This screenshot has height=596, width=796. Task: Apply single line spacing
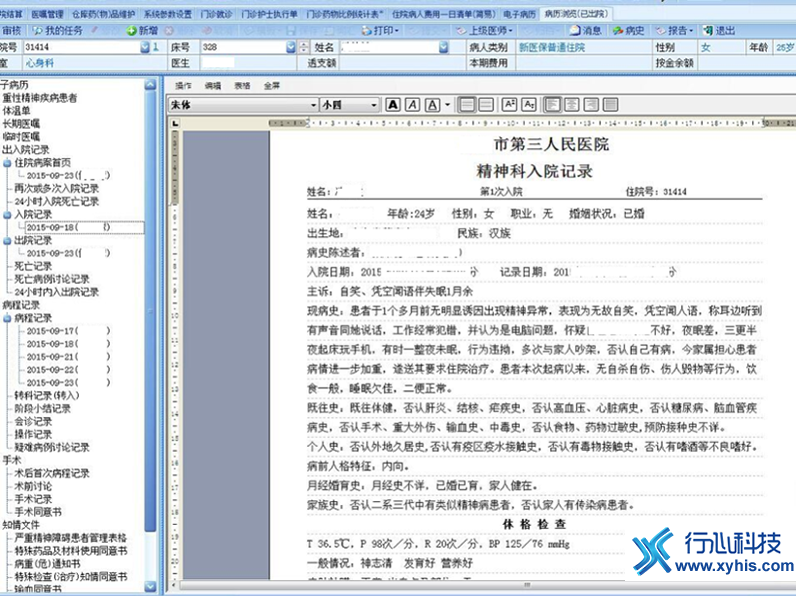pyautogui.click(x=467, y=105)
